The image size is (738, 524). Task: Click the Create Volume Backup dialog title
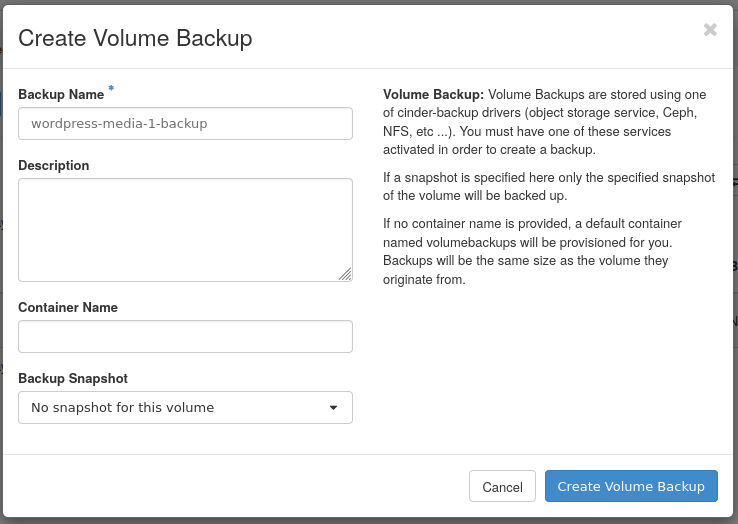pyautogui.click(x=135, y=39)
